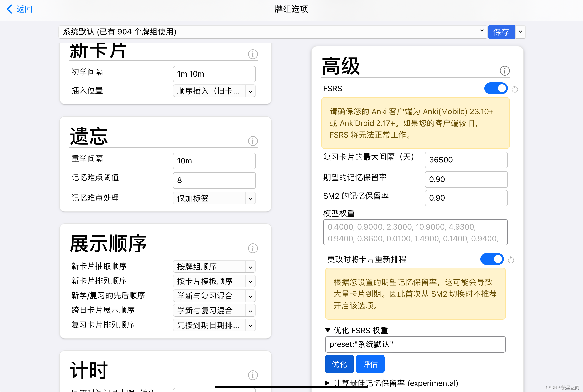Open info icon for 遗忘 section
583x392 pixels.
253,141
